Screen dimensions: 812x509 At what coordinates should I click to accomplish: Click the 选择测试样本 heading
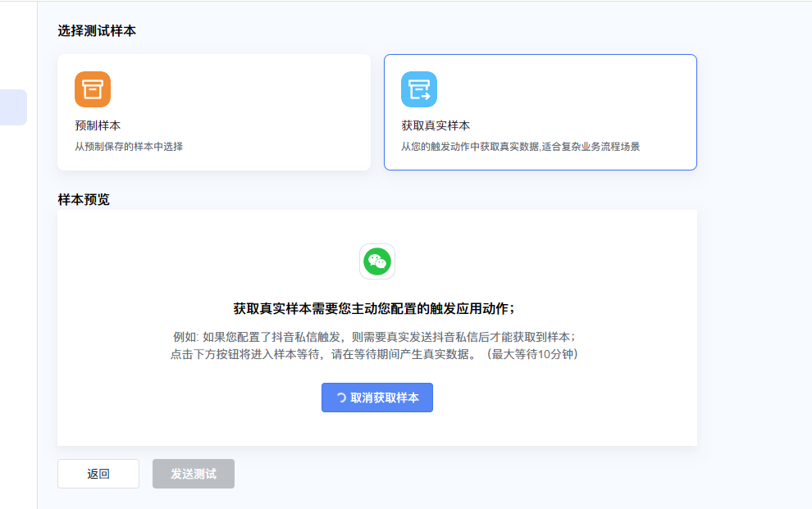[97, 31]
